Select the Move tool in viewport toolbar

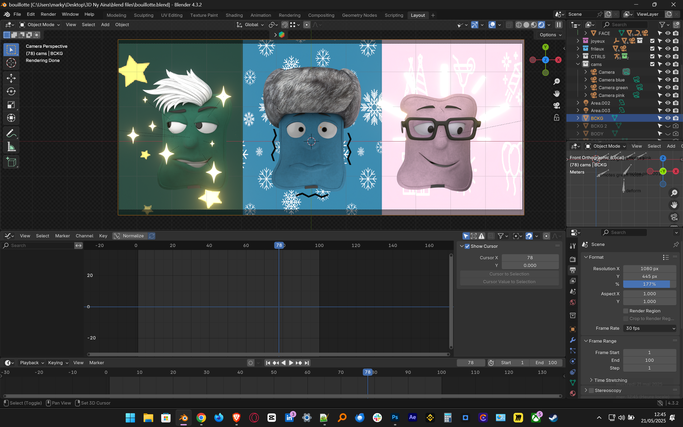click(11, 78)
